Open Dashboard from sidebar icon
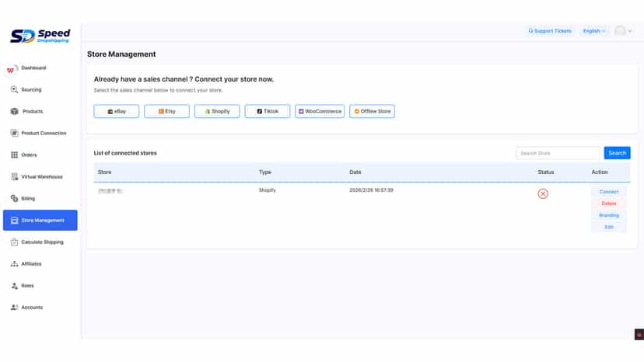Image resolution: width=644 pixels, height=362 pixels. coord(11,69)
